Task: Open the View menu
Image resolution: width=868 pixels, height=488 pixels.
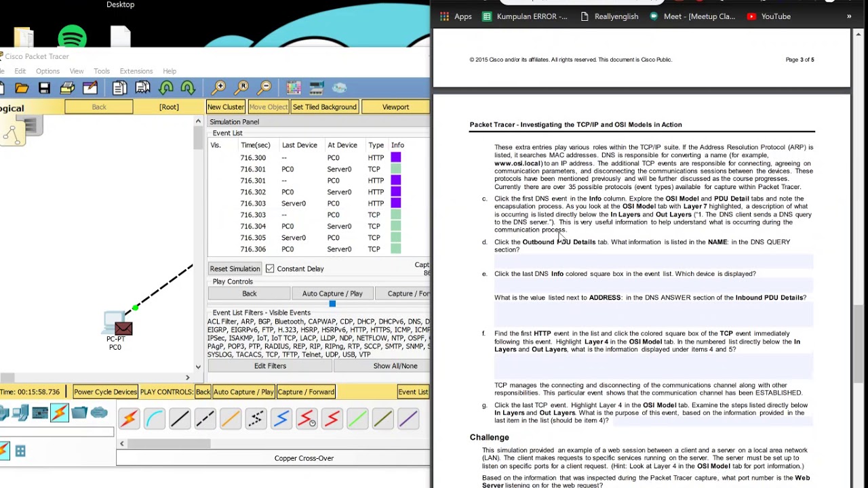Action: click(x=77, y=71)
